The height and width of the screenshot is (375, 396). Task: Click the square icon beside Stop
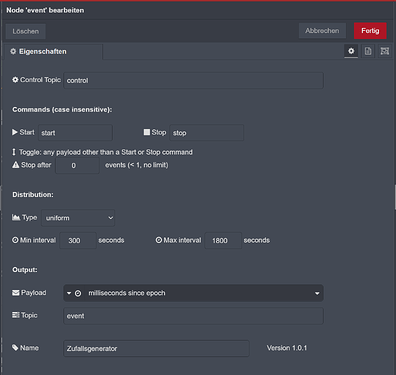(x=147, y=132)
